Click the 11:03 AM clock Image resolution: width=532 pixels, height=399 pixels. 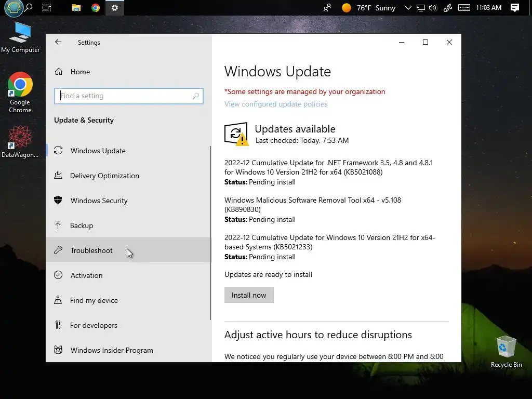[x=488, y=7]
